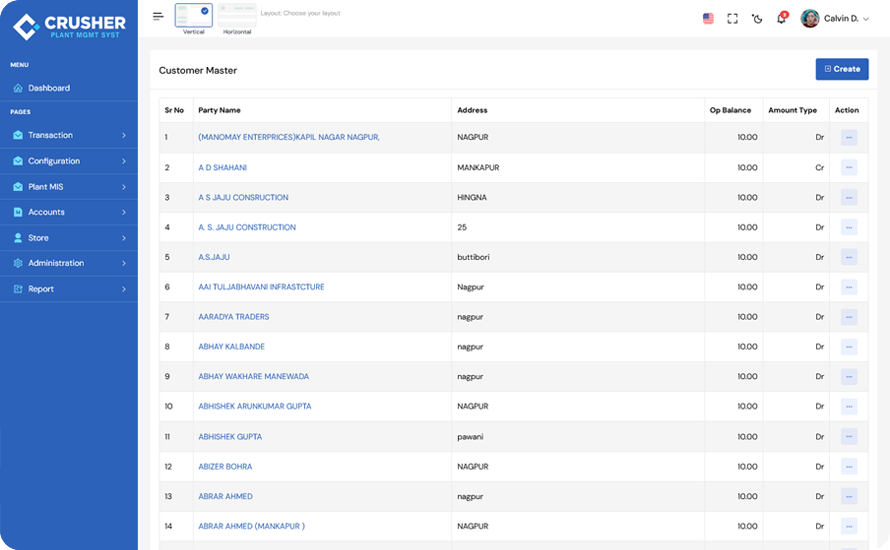Open action menu for MANOMAY ENTERPRICES row

coord(849,137)
